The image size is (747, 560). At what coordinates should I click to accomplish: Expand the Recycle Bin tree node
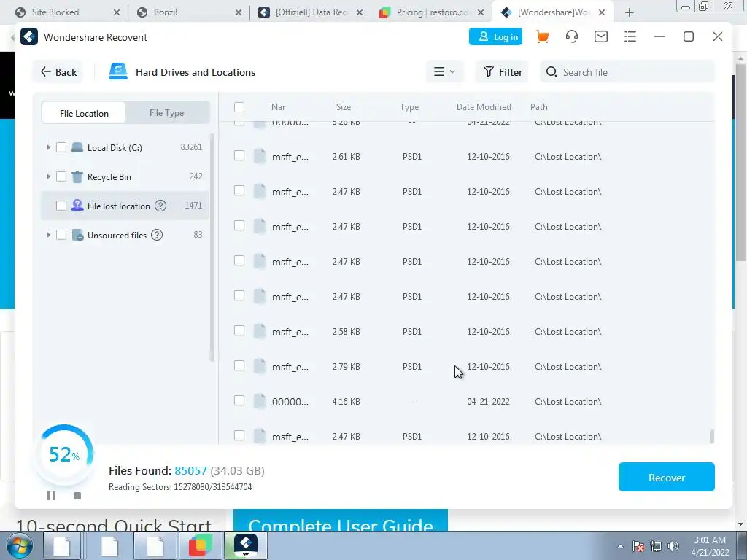[48, 176]
